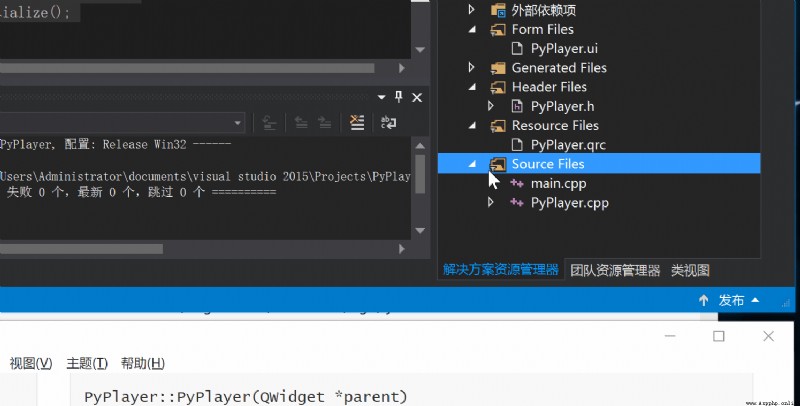Go to next message in output

pyautogui.click(x=324, y=123)
